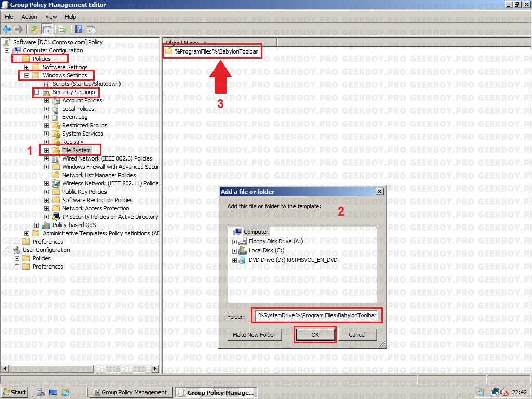Click the Local Disk (C:) drive icon
Viewport: 532px width, 399px height.
[243, 250]
